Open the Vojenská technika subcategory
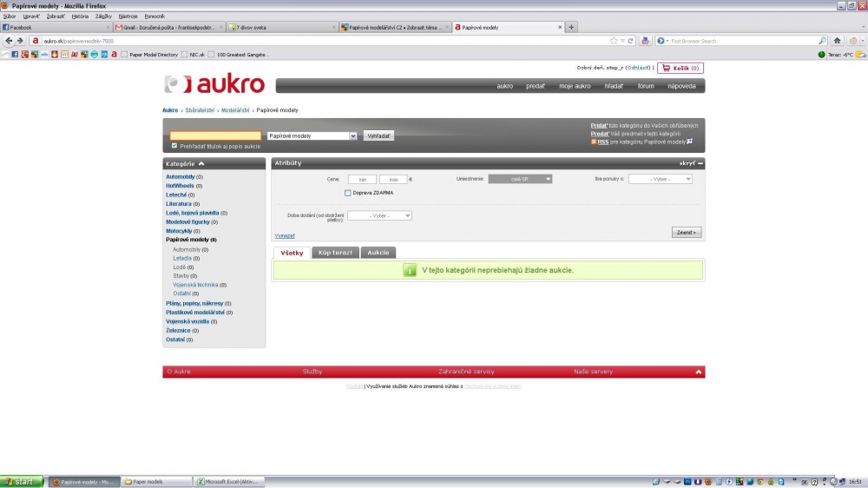Screen dimensions: 868x488 (195, 285)
